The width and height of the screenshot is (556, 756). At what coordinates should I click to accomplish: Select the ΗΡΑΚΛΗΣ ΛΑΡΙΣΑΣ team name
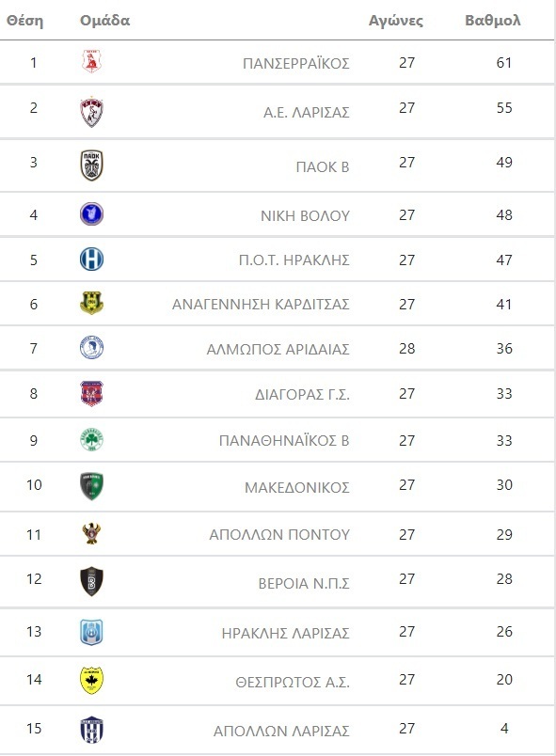point(285,633)
